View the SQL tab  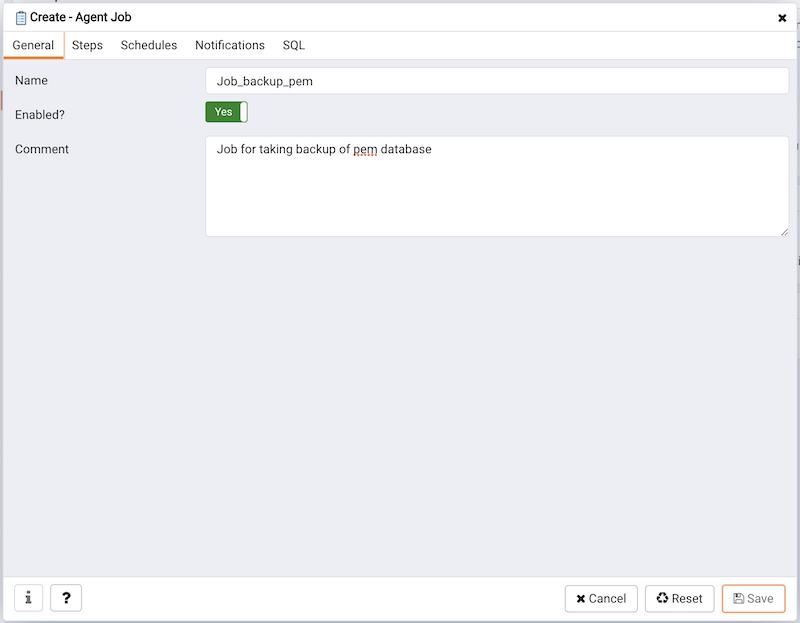click(294, 45)
